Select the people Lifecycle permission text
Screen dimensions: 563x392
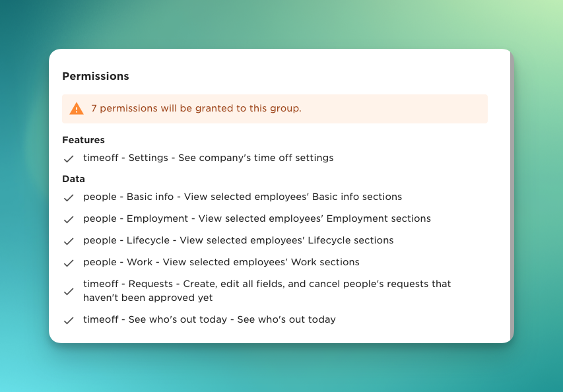tap(238, 240)
